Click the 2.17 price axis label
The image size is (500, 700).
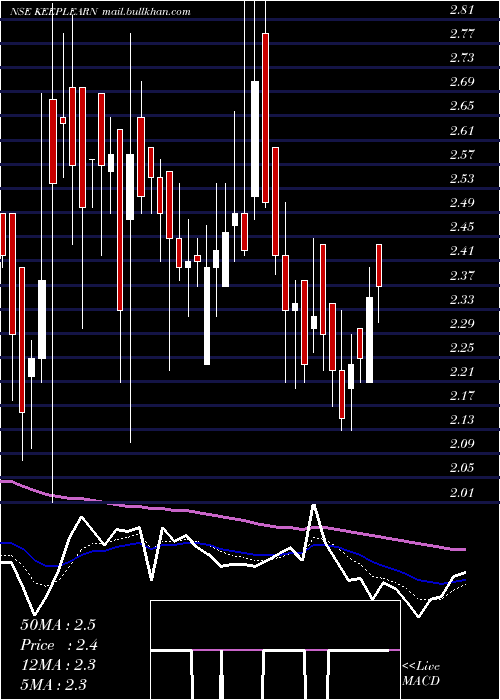[x=462, y=396]
